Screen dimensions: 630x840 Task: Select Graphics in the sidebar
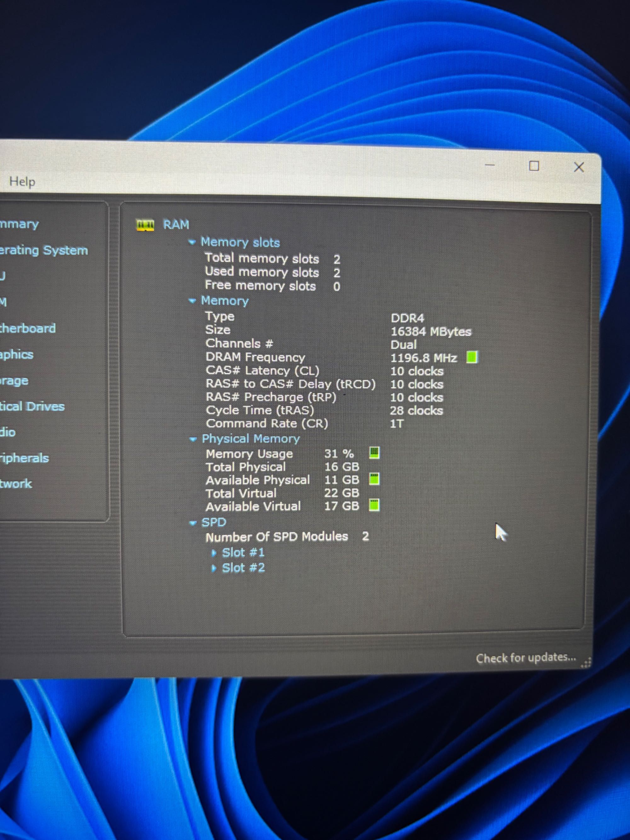coord(17,355)
